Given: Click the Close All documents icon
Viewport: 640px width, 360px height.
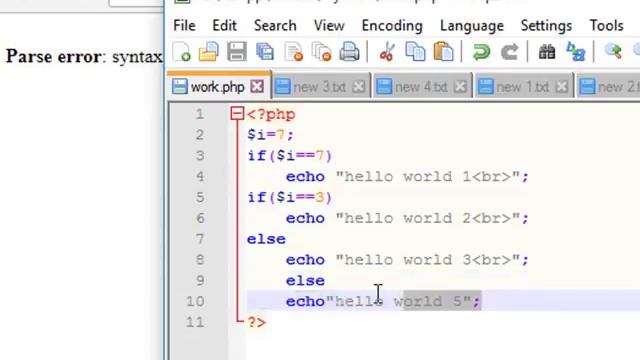Looking at the screenshot, I should click(x=321, y=52).
